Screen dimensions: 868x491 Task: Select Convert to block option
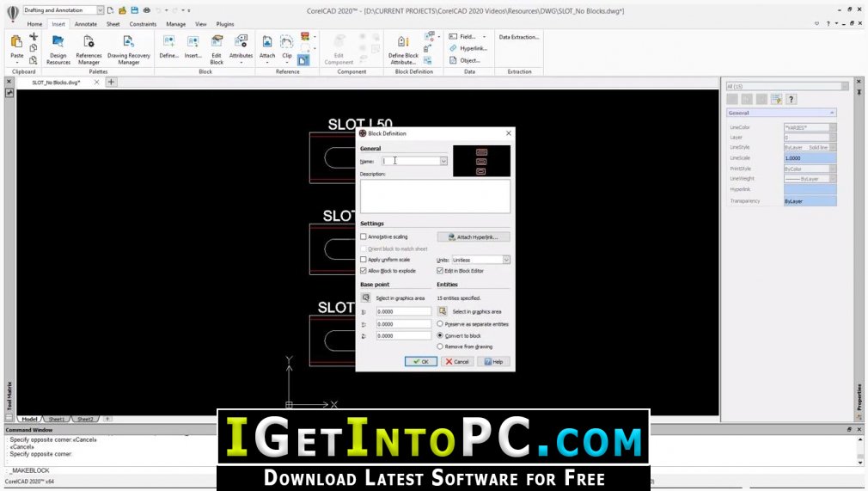click(x=440, y=335)
